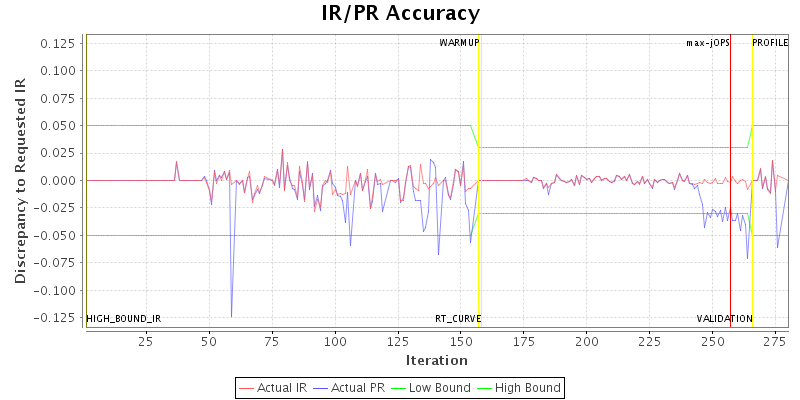Image resolution: width=800 pixels, height=400 pixels.
Task: Click the 150 x-axis tick label
Action: coord(461,342)
